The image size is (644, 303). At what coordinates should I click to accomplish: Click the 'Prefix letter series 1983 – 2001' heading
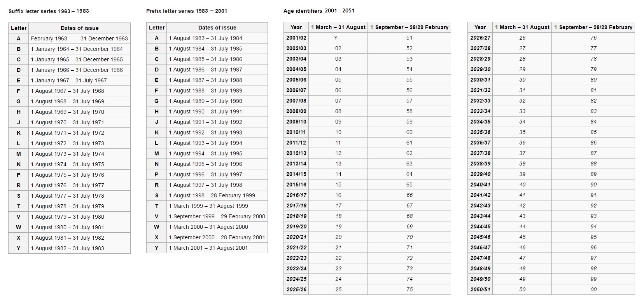(187, 11)
